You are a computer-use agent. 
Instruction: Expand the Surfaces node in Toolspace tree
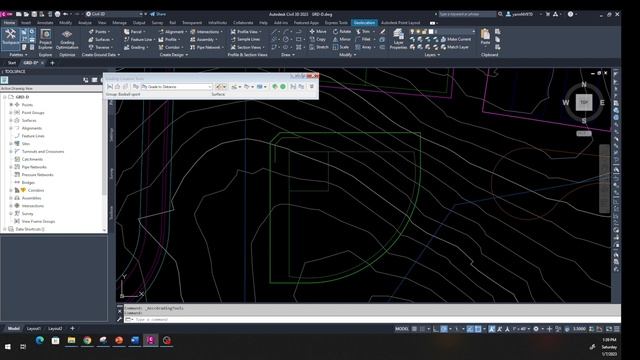[11, 120]
